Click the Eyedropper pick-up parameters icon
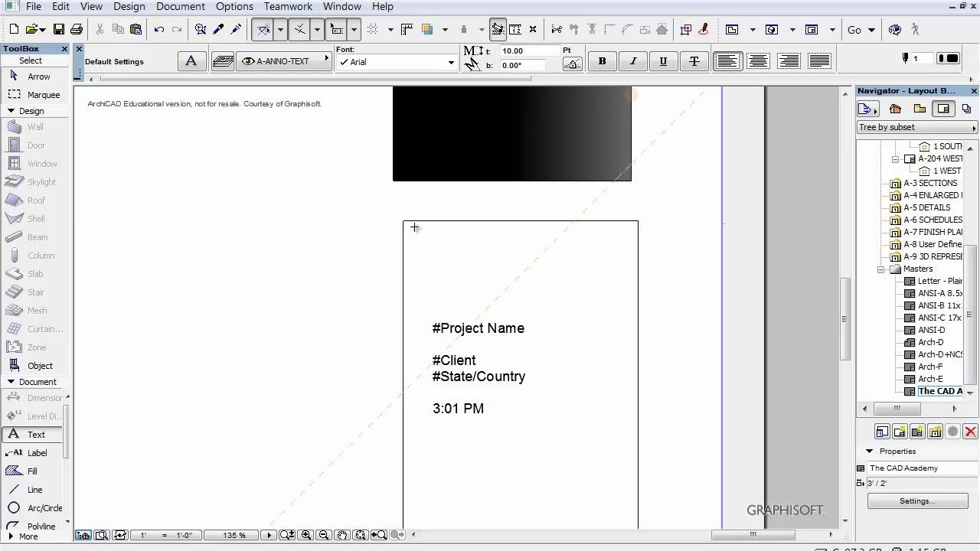Image resolution: width=980 pixels, height=551 pixels. [218, 30]
